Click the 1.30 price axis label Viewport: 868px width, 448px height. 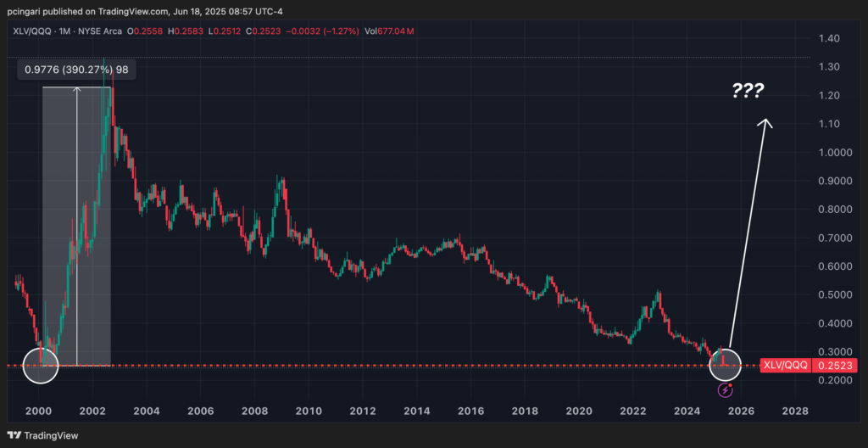pyautogui.click(x=831, y=67)
